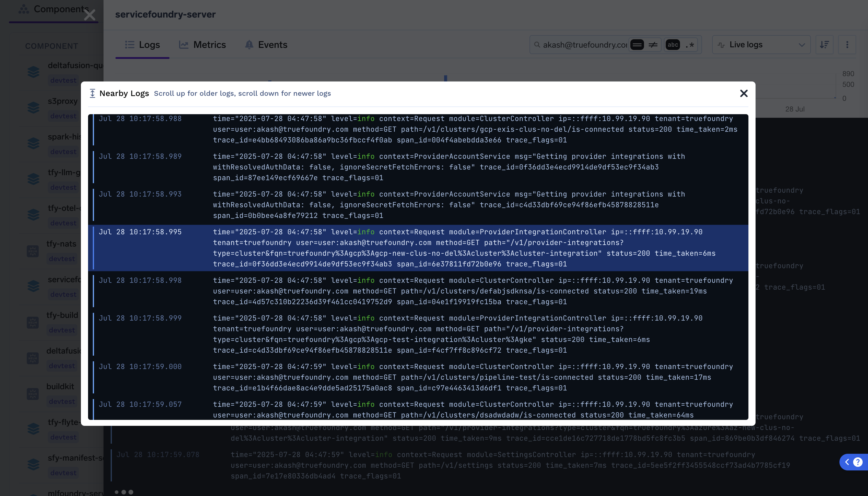Switch to not-equals match filter
The width and height of the screenshot is (868, 496).
click(653, 45)
